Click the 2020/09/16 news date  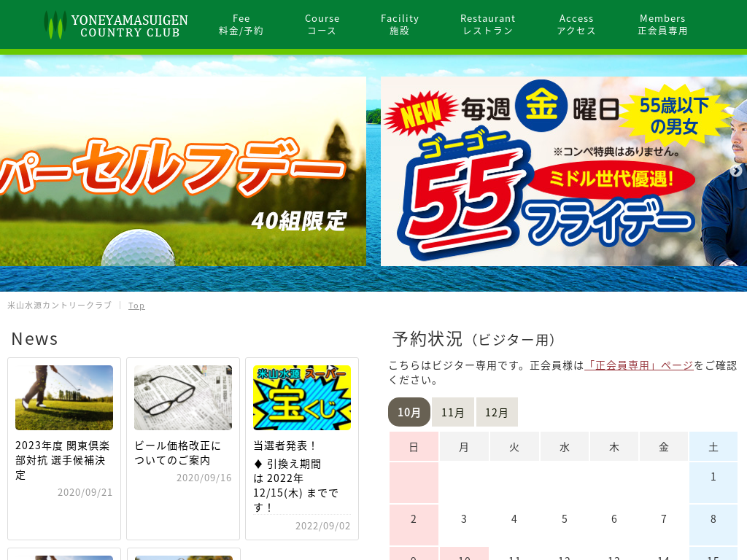(204, 478)
